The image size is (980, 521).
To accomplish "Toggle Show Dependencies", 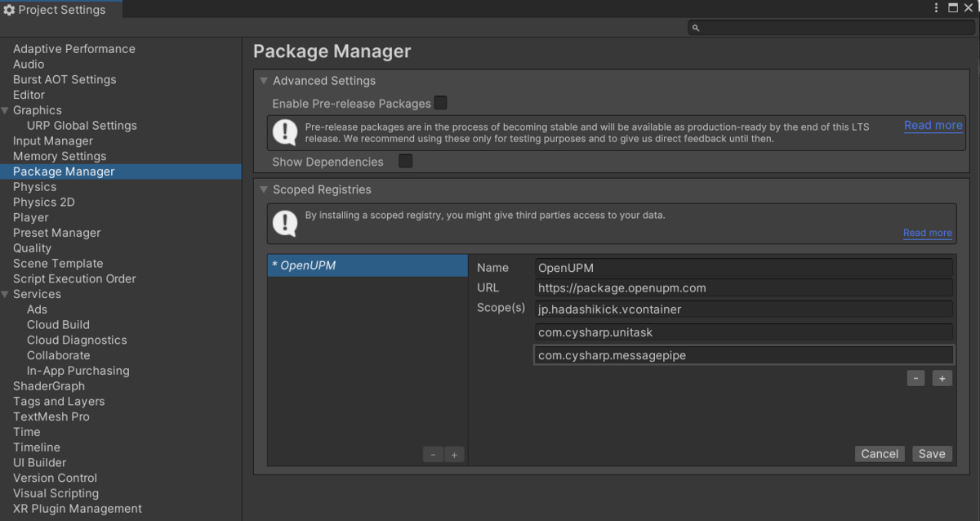I will pyautogui.click(x=405, y=162).
